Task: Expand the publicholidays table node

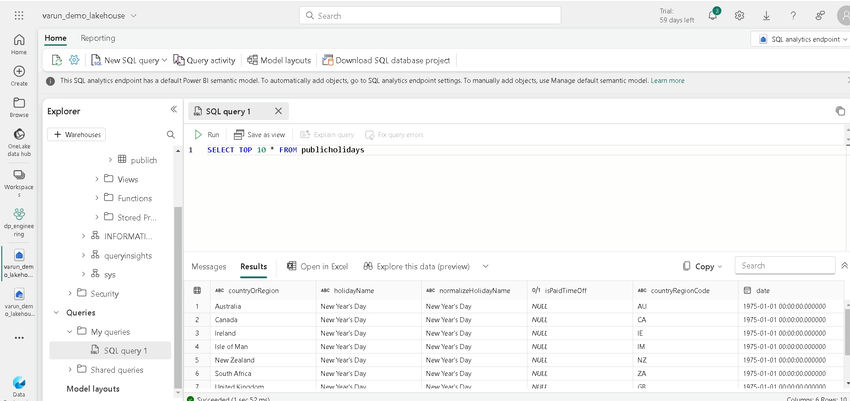Action: coord(111,160)
